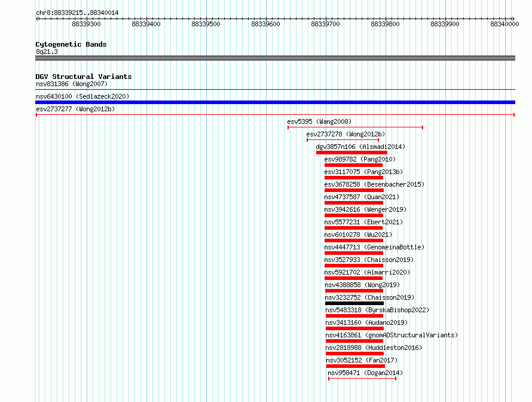532x402 pixels.
Task: Click ruler tick label 88339300
Action: point(86,24)
